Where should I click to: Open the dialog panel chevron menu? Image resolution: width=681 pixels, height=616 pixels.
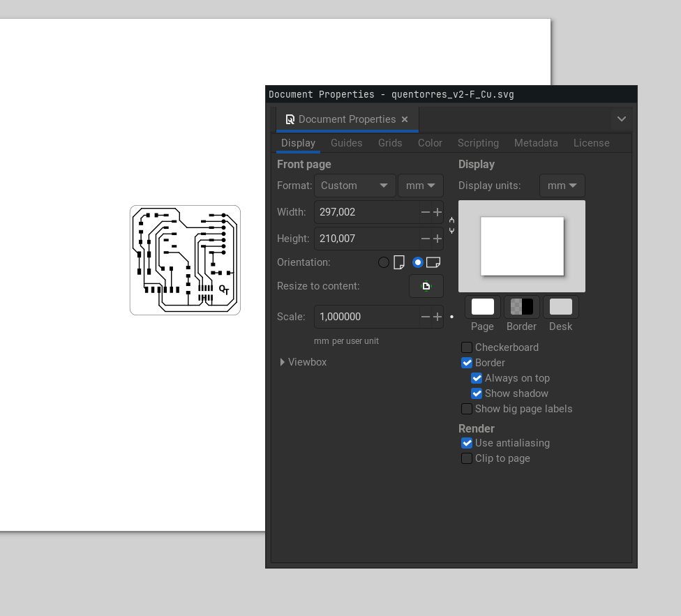622,119
